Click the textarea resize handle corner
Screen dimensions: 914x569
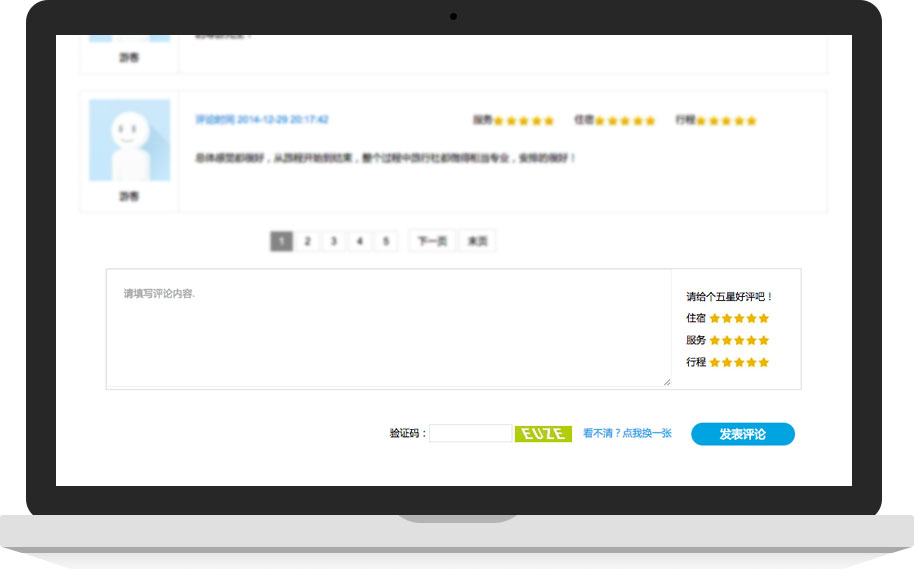click(667, 382)
